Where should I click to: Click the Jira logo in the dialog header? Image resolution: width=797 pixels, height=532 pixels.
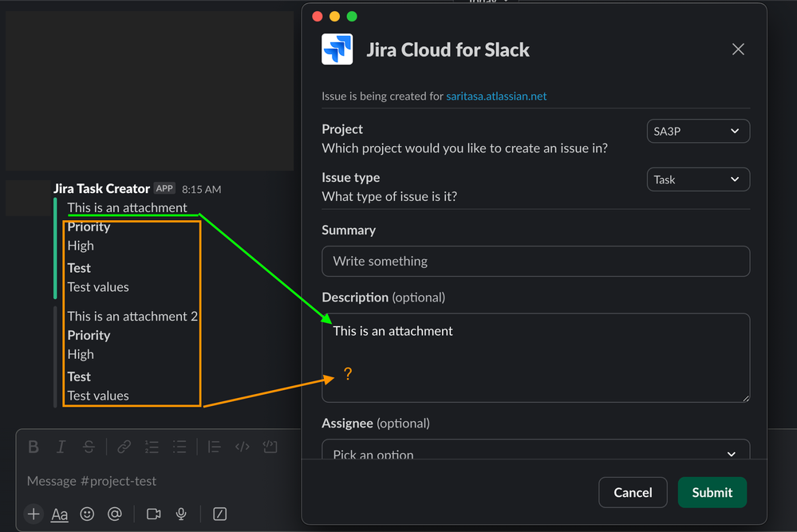coord(337,49)
